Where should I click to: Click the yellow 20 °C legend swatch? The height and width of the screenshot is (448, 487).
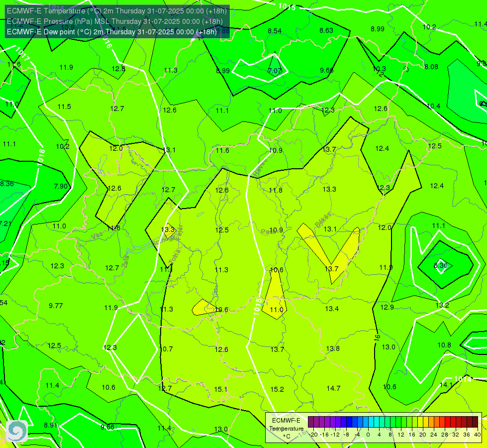point(420,422)
